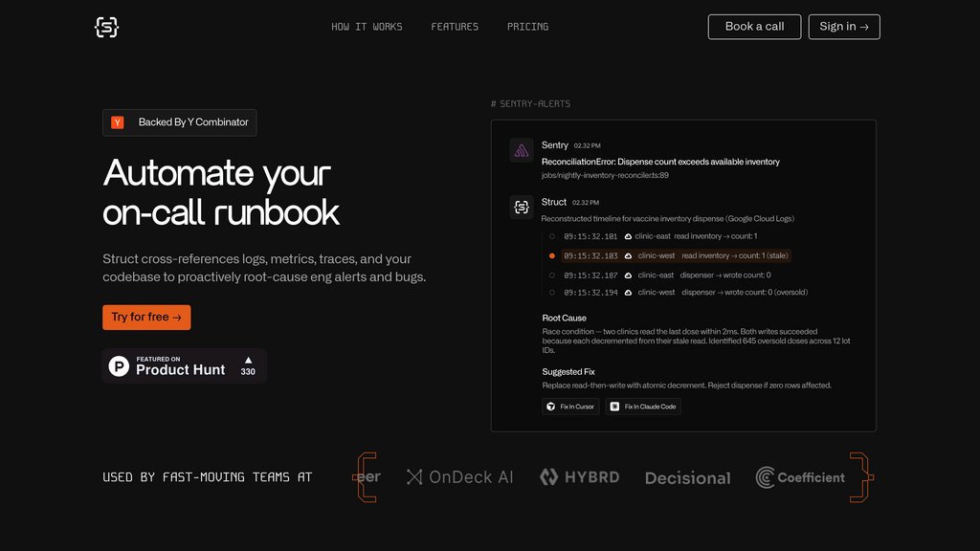Viewport: 980px width, 551px height.
Task: Click the Product Hunt upvote triangle
Action: pos(248,361)
